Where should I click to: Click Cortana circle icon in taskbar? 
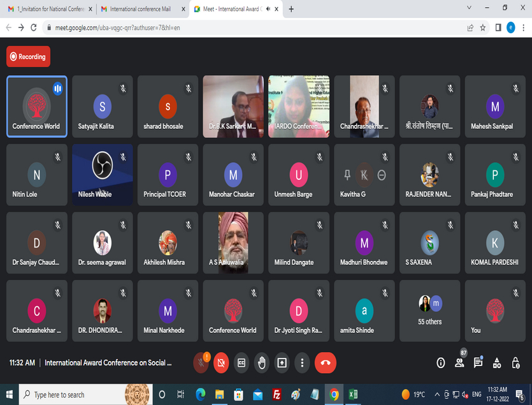(162, 394)
